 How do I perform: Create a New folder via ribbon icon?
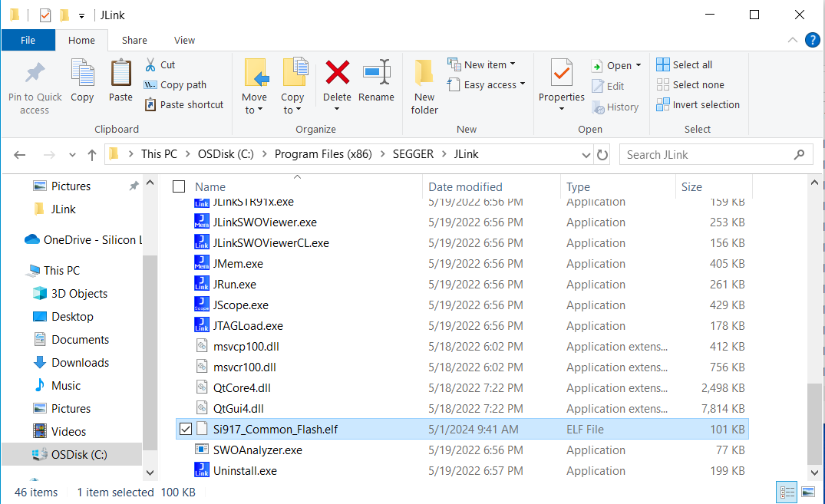424,73
